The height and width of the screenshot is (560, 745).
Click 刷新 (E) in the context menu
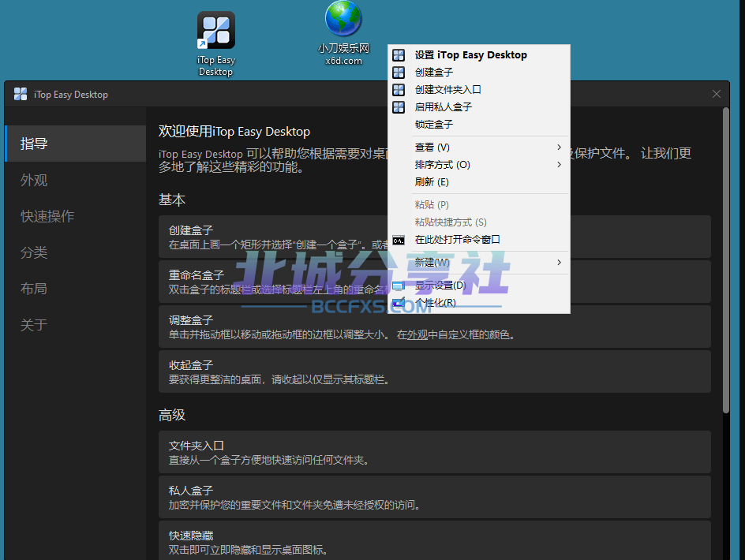pos(479,182)
